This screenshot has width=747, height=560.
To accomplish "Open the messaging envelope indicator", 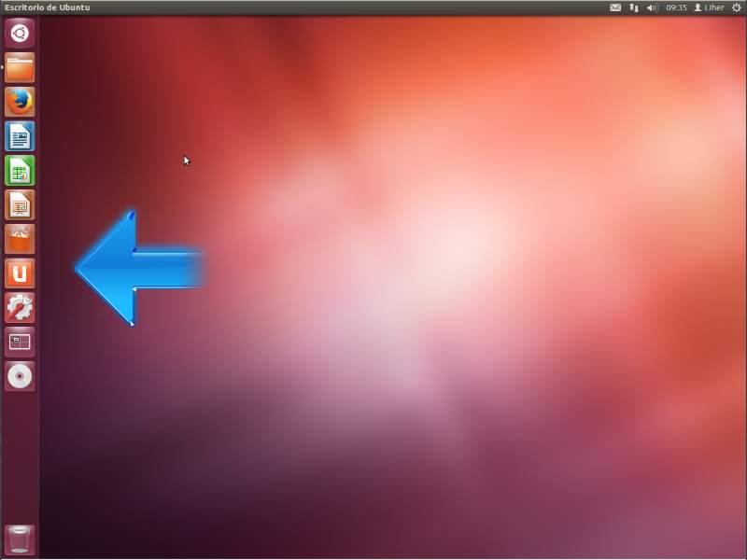I will point(615,7).
